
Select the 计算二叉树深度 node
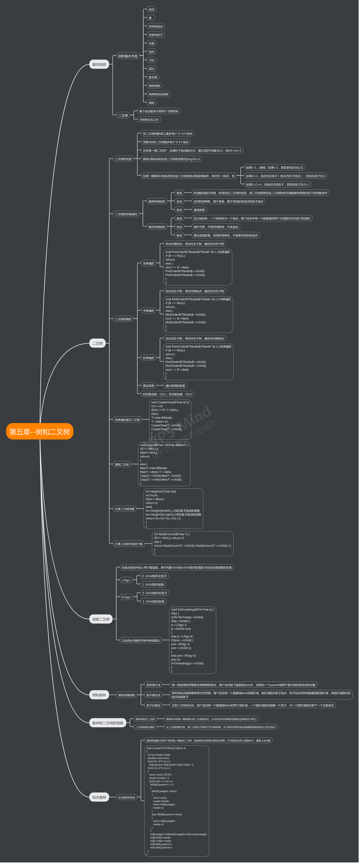coord(124,509)
